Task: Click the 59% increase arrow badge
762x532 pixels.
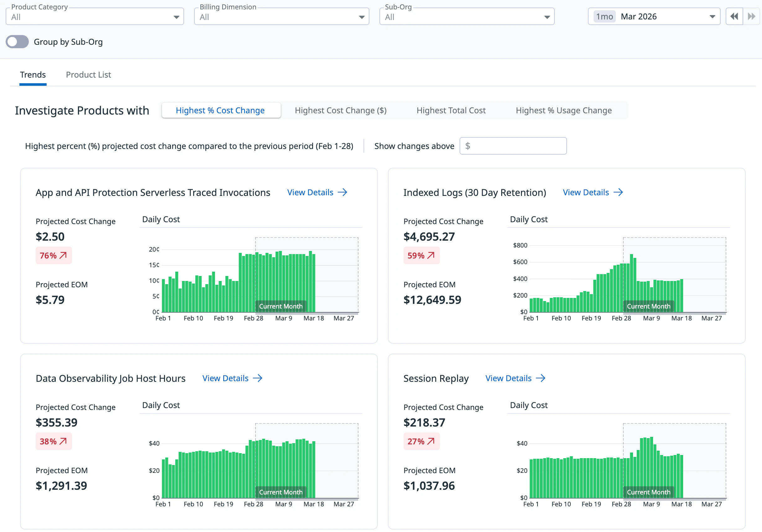Action: (x=421, y=255)
